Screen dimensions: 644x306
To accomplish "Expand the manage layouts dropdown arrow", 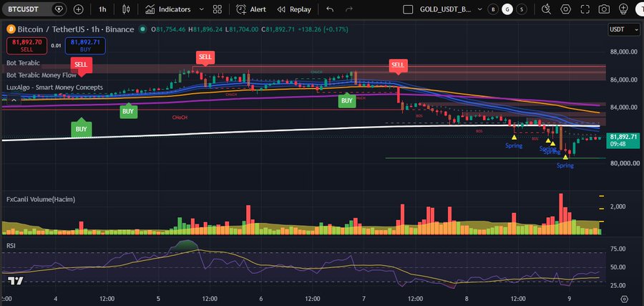I will pyautogui.click(x=479, y=9).
